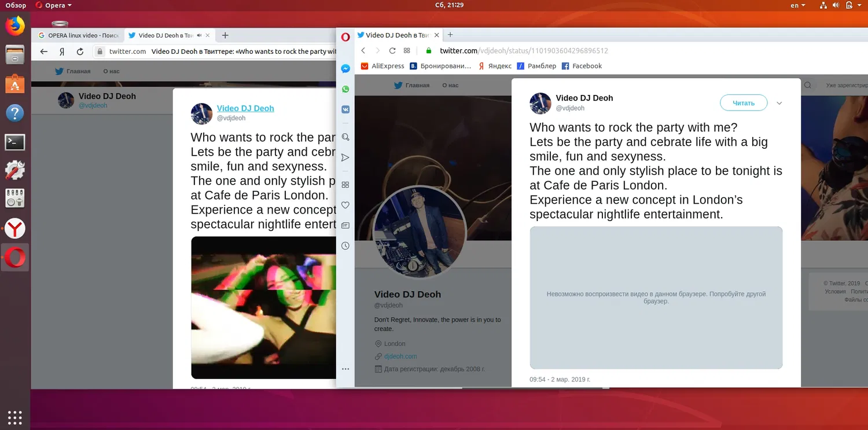Click the playing video in the Yandex window
Image resolution: width=868 pixels, height=430 pixels.
point(264,307)
